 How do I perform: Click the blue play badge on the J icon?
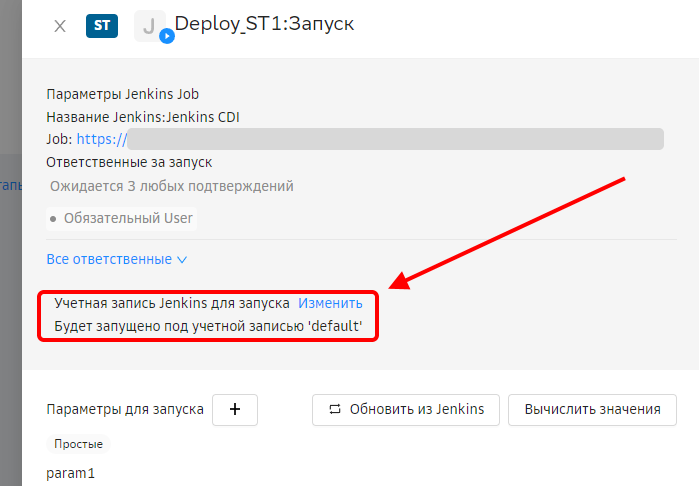(x=167, y=36)
